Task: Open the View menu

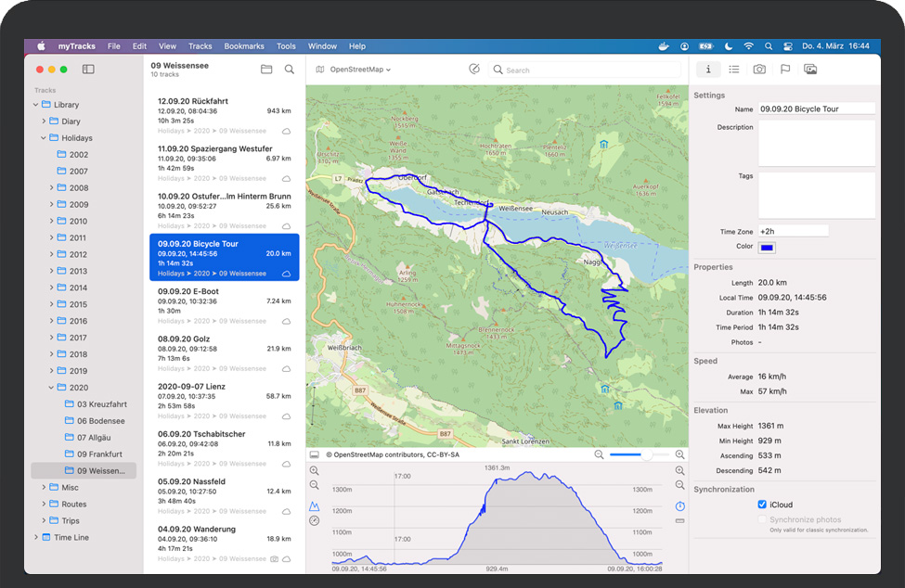Action: click(x=167, y=46)
